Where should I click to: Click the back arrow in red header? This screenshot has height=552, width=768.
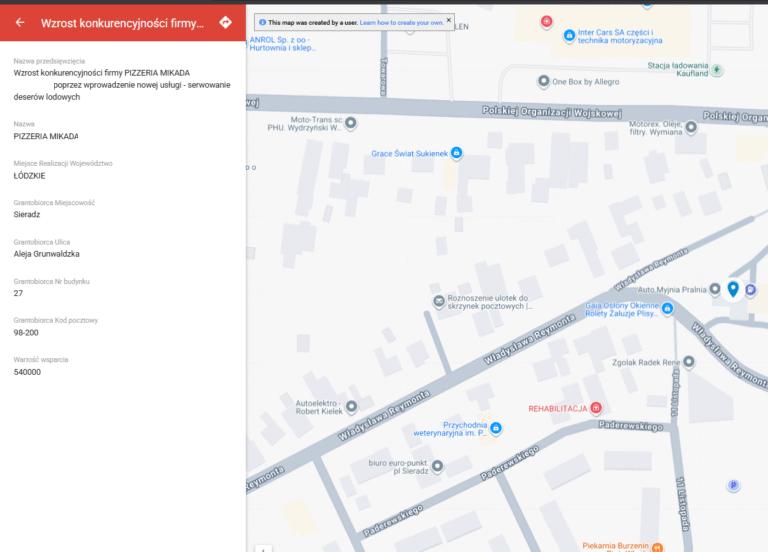(x=20, y=22)
